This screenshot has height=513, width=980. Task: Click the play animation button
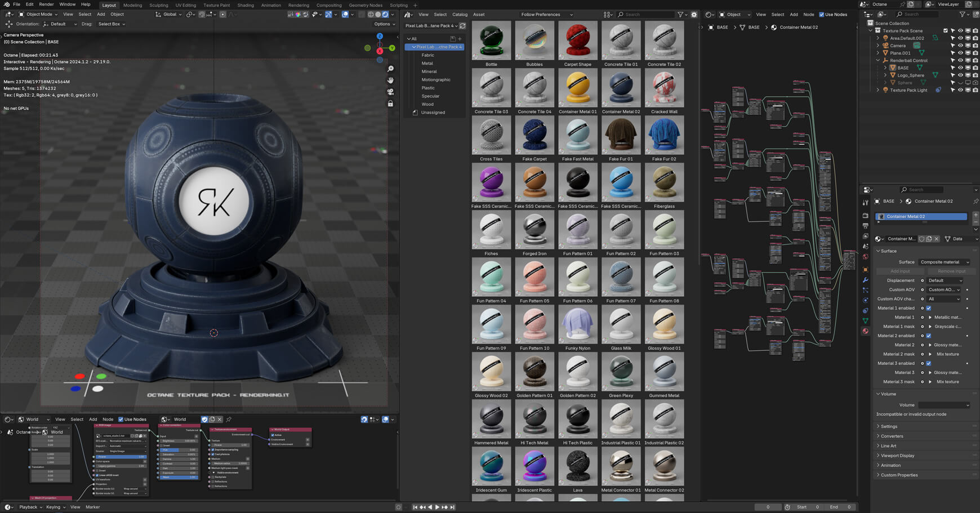tap(437, 507)
